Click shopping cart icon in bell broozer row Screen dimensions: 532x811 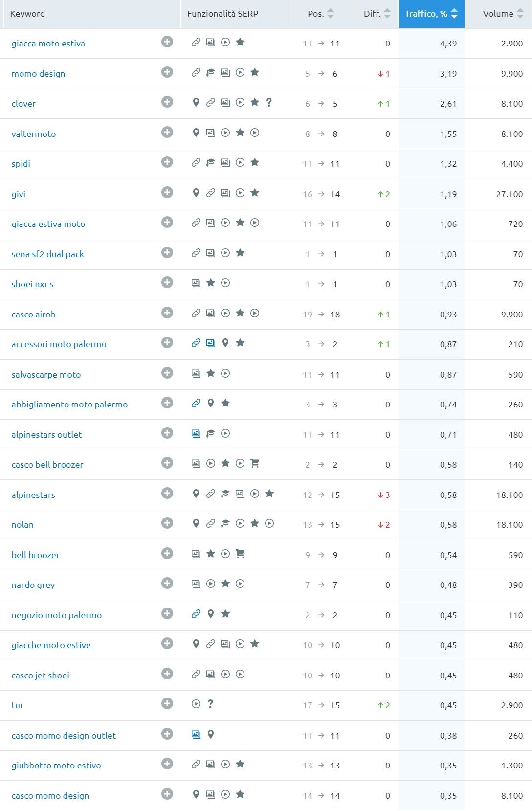(x=240, y=554)
